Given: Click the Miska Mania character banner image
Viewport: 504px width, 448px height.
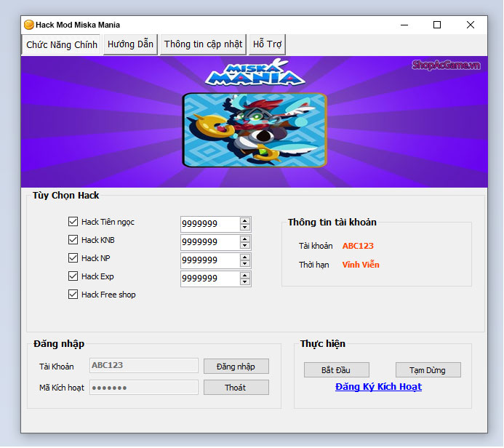Looking at the screenshot, I should (255, 130).
